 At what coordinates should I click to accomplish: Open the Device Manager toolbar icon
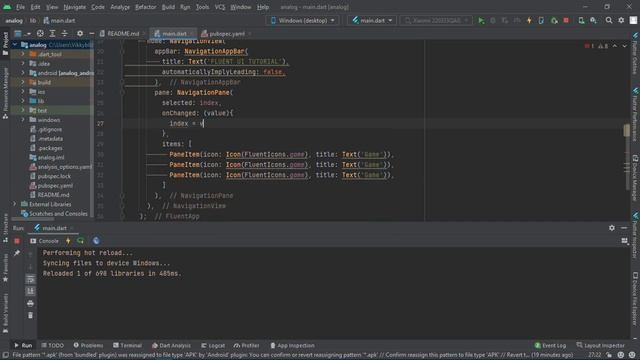581,20
